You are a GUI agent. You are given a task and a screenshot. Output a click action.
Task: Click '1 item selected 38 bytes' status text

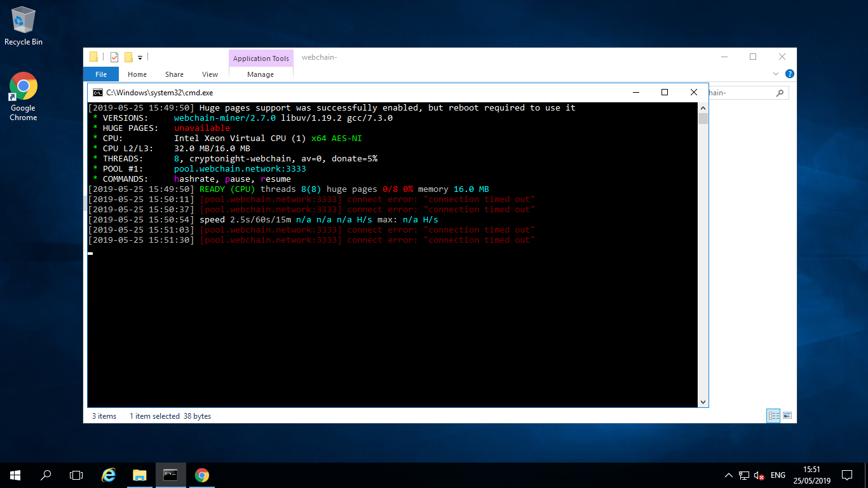pyautogui.click(x=170, y=416)
